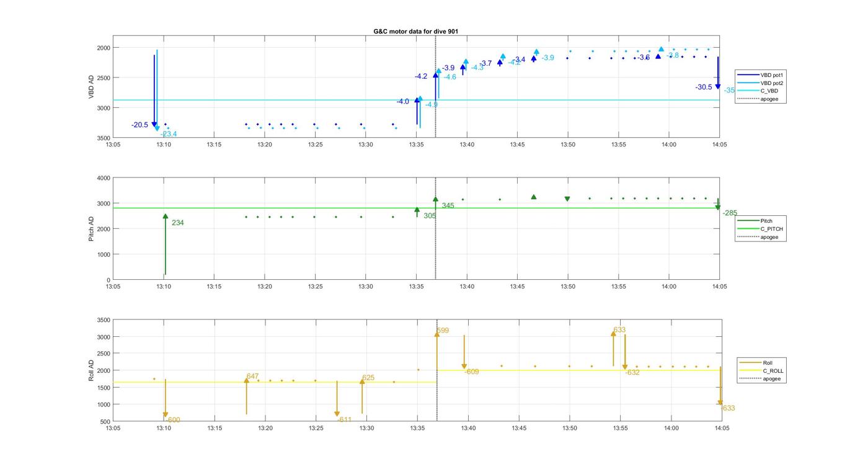Click the '-4.3' VBD data label
This screenshot has width=868, height=474.
pyautogui.click(x=477, y=68)
